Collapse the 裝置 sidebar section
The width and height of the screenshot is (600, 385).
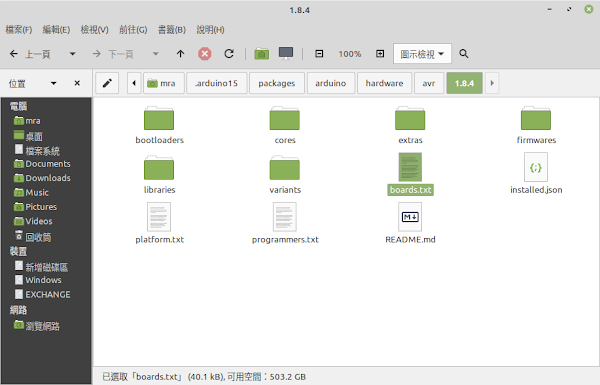(18, 251)
